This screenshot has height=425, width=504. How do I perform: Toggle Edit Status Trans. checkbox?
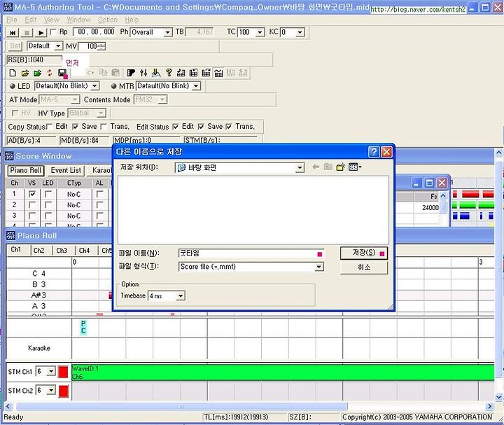click(x=228, y=127)
